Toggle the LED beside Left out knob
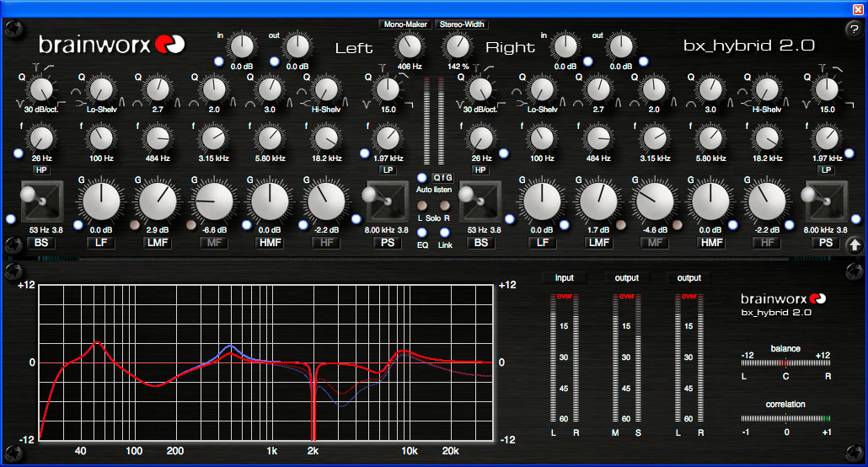868x467 pixels. tap(274, 61)
